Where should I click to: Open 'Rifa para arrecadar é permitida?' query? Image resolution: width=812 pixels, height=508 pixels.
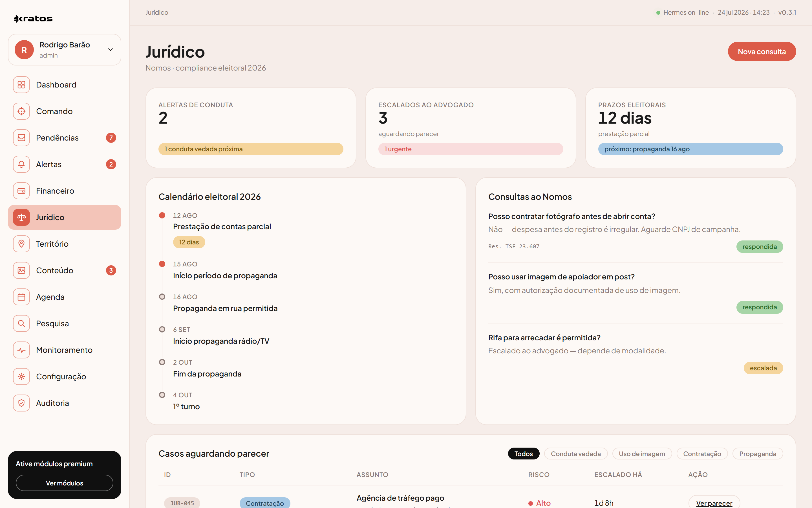[544, 338]
